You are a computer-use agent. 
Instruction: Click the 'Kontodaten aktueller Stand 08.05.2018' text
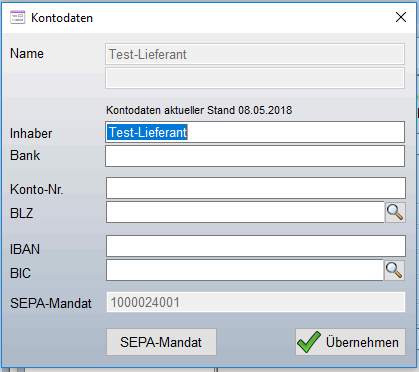(199, 110)
